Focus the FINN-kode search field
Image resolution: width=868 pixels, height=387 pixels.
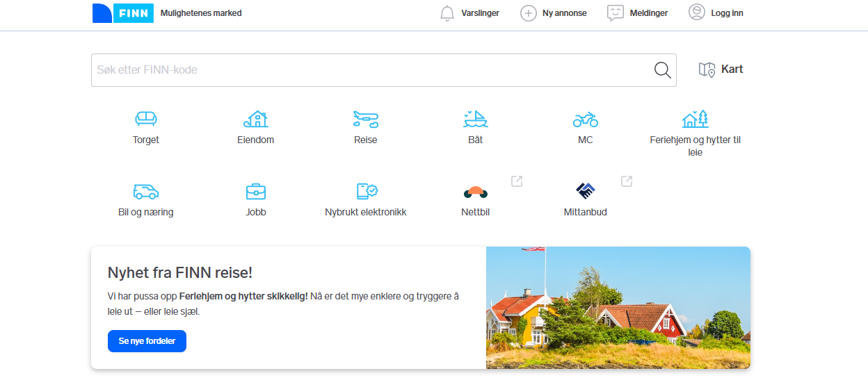[x=383, y=70]
